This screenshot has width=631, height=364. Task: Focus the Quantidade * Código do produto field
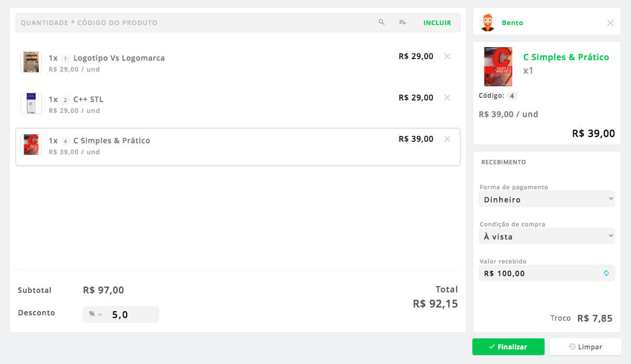point(194,22)
